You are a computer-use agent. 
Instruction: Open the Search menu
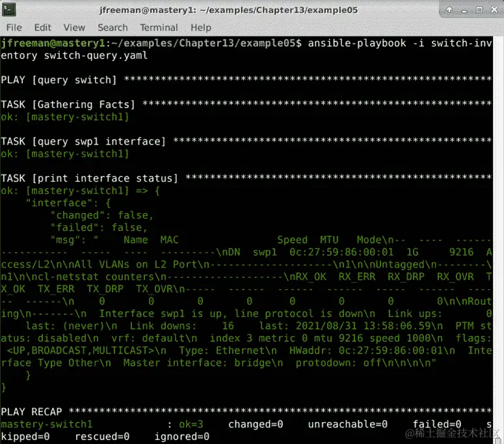(x=113, y=28)
